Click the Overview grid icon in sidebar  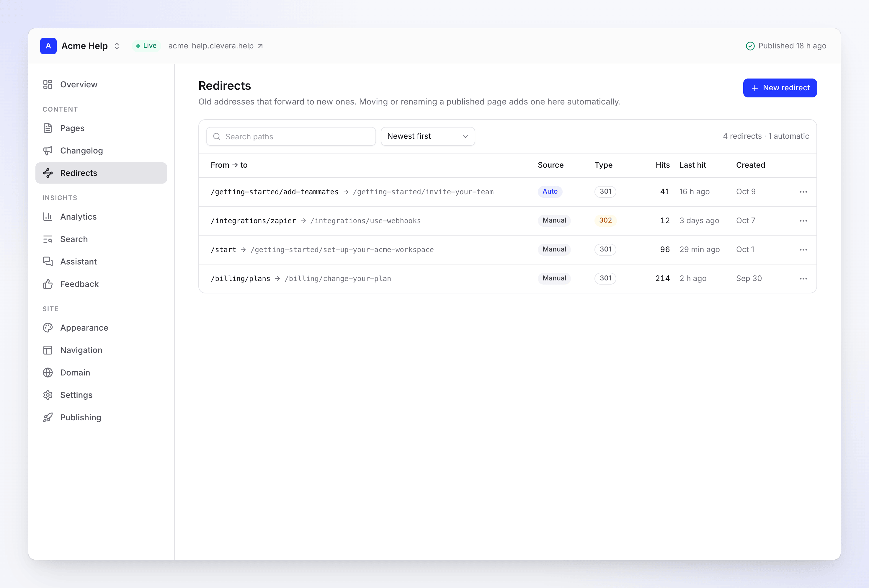(x=48, y=84)
